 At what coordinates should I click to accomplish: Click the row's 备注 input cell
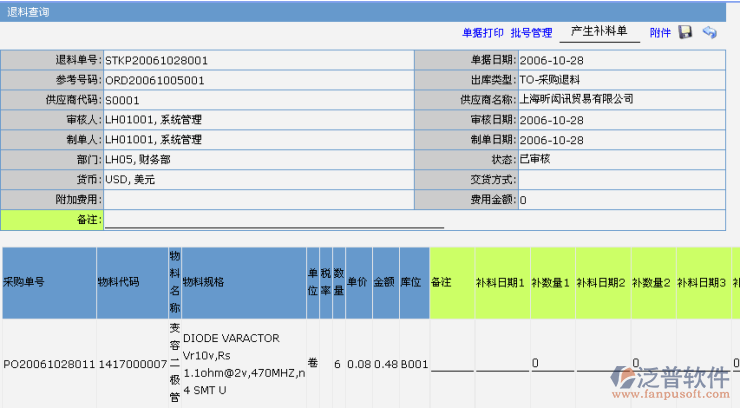pyautogui.click(x=452, y=363)
